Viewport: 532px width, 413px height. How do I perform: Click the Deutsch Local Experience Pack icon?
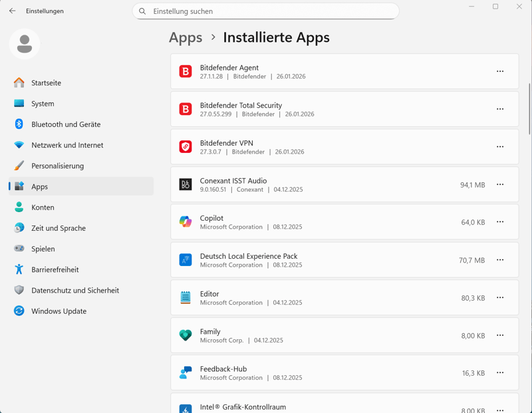(186, 260)
